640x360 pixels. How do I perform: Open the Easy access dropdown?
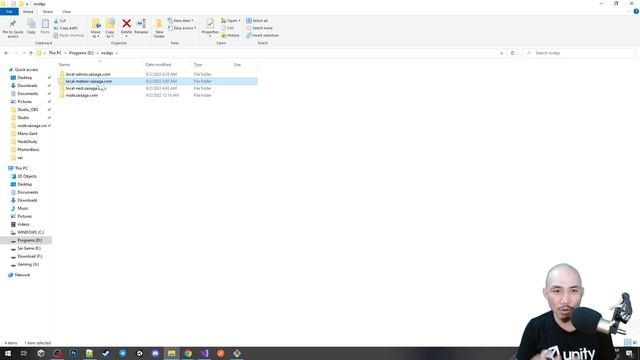point(182,28)
